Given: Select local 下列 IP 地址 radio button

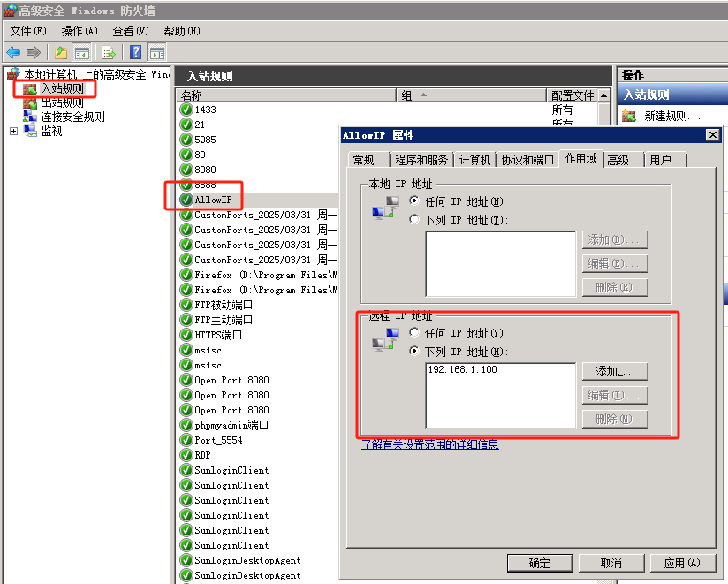Looking at the screenshot, I should [x=414, y=220].
